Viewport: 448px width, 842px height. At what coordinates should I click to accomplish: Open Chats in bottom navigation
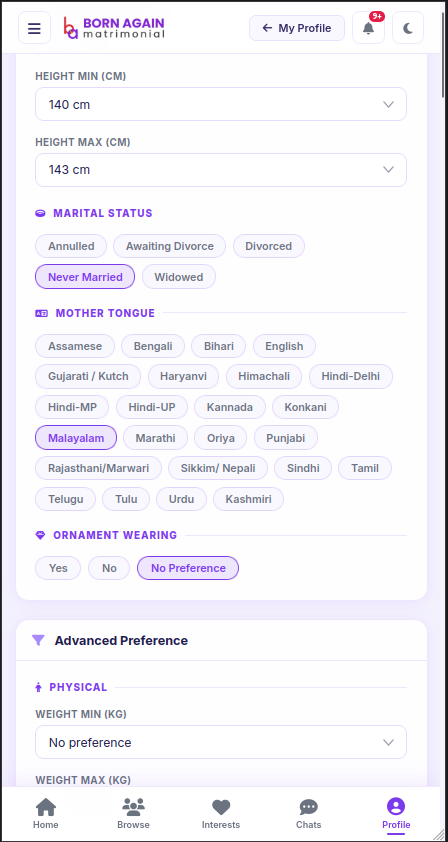(308, 814)
